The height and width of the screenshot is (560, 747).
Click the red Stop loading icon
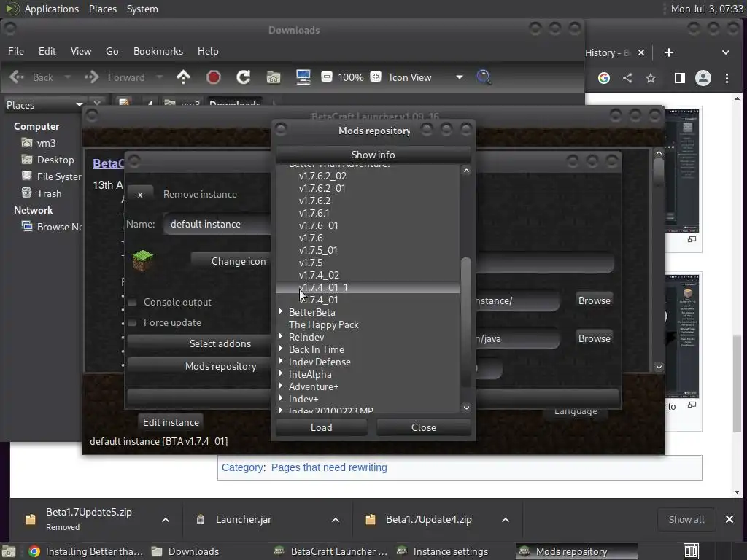click(214, 77)
